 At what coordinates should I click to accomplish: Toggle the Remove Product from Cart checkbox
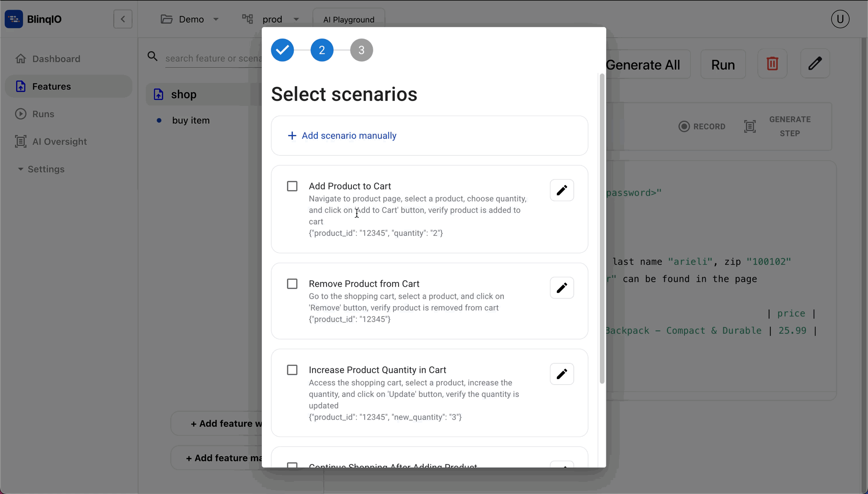[292, 283]
